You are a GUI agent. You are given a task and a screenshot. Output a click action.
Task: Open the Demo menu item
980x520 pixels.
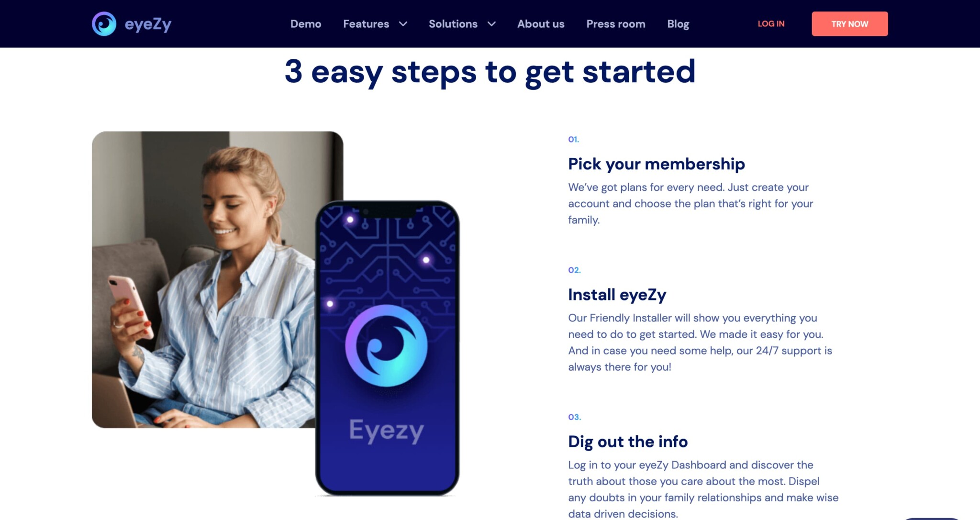pyautogui.click(x=306, y=24)
